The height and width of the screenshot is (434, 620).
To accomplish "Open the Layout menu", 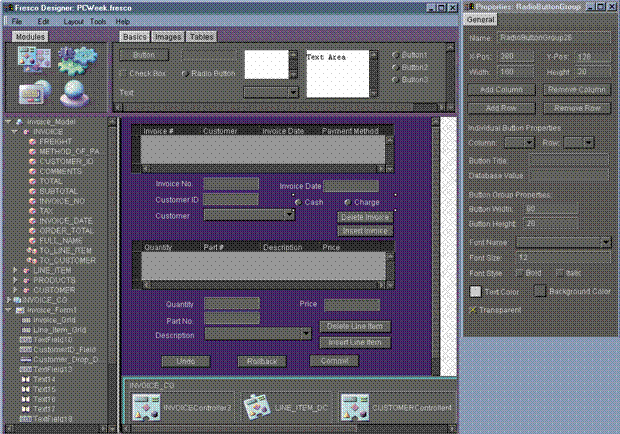I will click(x=74, y=20).
